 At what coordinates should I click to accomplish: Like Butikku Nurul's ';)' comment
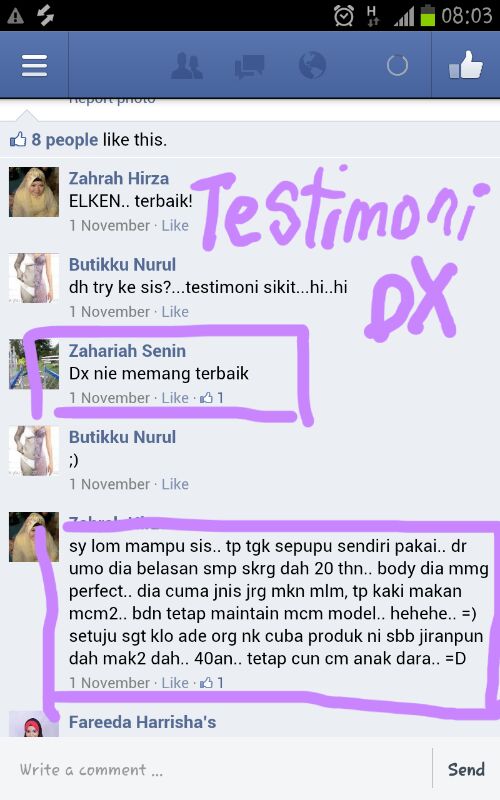click(175, 484)
